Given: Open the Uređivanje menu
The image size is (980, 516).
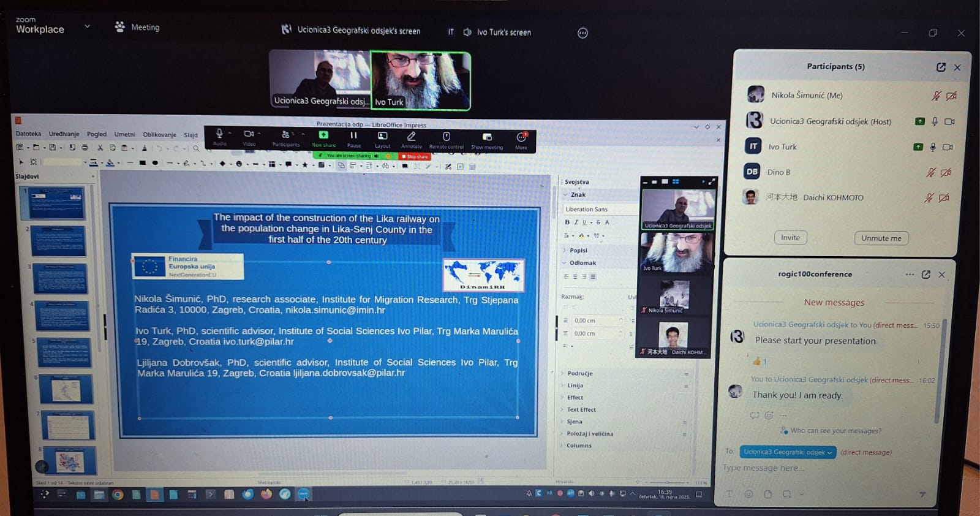Looking at the screenshot, I should click(x=64, y=134).
